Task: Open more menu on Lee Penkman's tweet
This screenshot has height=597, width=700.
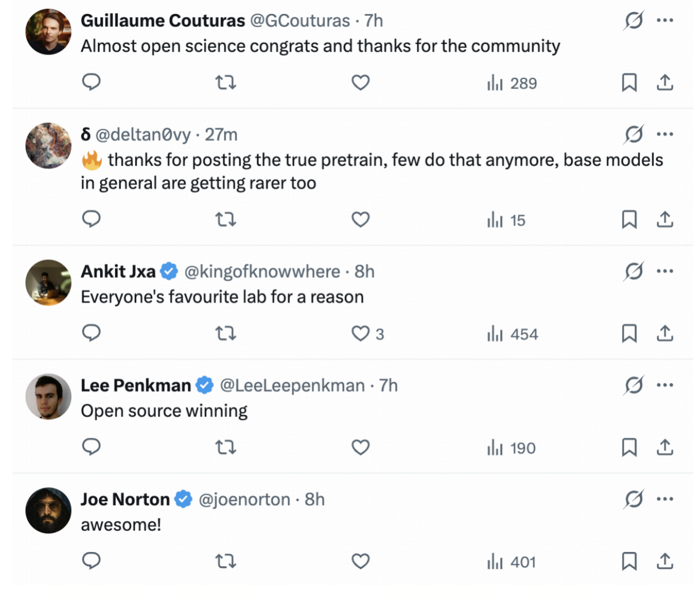Action: tap(665, 385)
